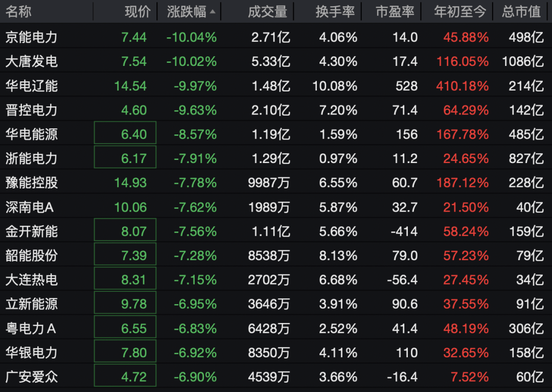This screenshot has height=392, width=552.
Task: Select the 立新能源 stock name
Action: click(31, 304)
